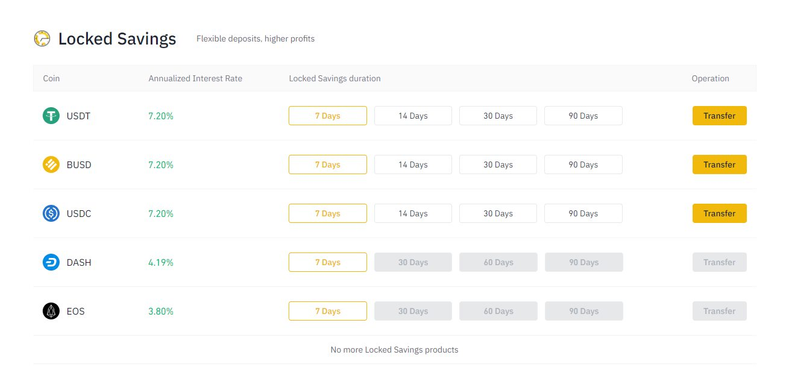This screenshot has width=800, height=377.
Task: Pick 14 Days duration for USDC
Action: click(413, 213)
